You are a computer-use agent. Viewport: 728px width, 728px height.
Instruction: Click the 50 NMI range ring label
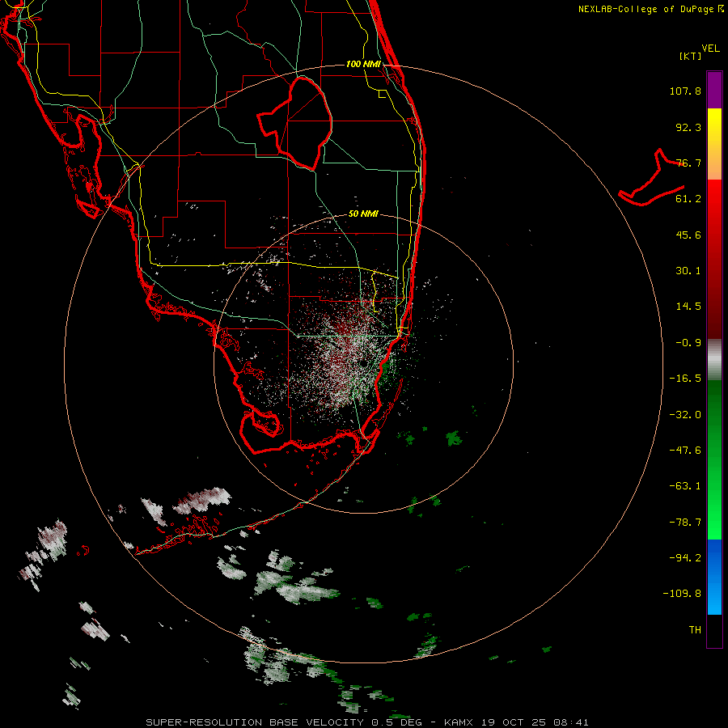[363, 214]
